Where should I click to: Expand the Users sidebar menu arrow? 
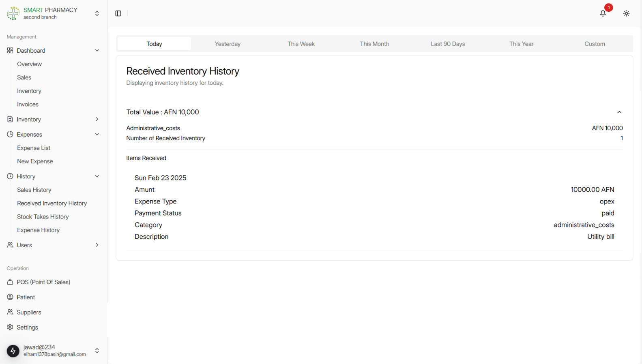pyautogui.click(x=97, y=245)
